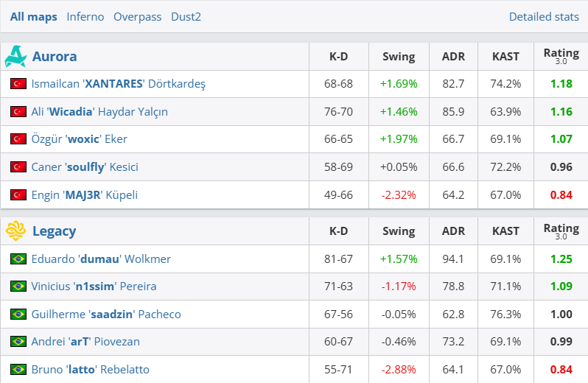Open the Legacy team name link
The image size is (588, 383).
coord(54,231)
